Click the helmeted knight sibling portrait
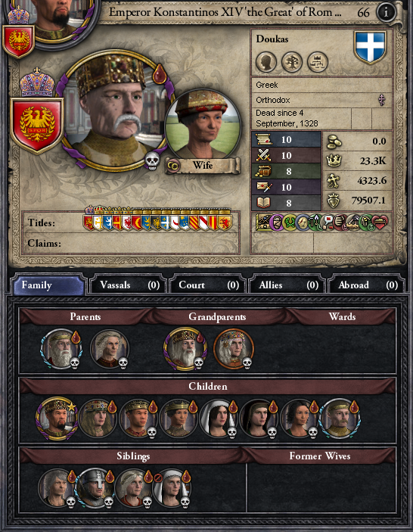Screen dimensions: 413x532 coord(94,488)
